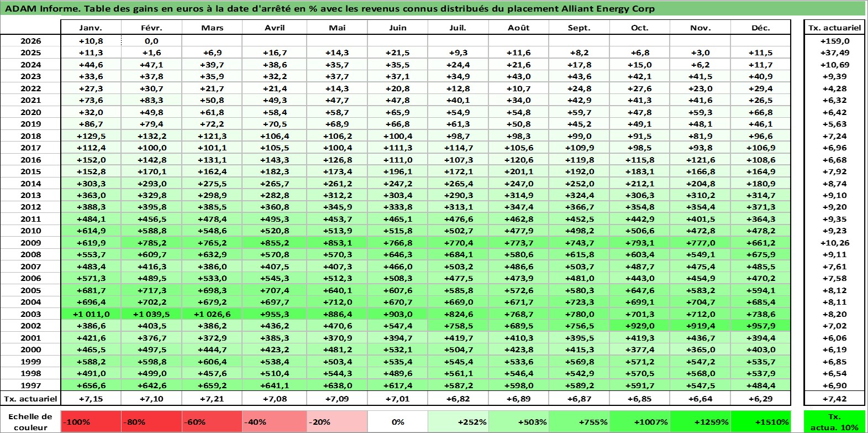868x433 pixels.
Task: Click the -100% red color scale swatch
Action: point(91,421)
